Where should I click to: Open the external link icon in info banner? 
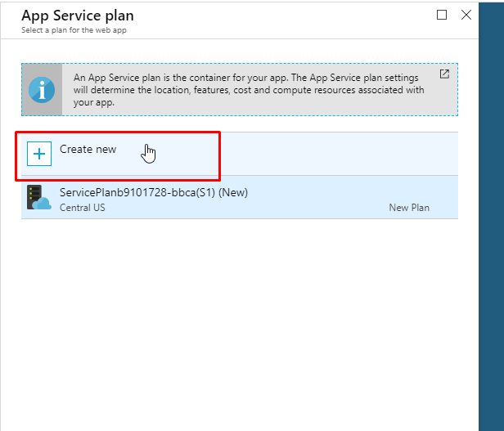coord(444,74)
